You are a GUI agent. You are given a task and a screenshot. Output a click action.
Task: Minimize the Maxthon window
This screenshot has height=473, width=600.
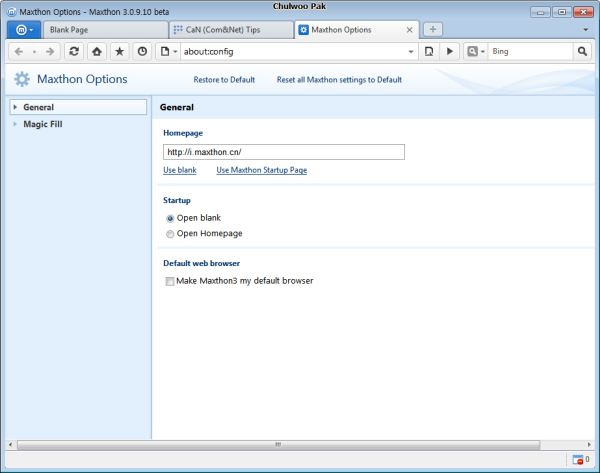(540, 12)
